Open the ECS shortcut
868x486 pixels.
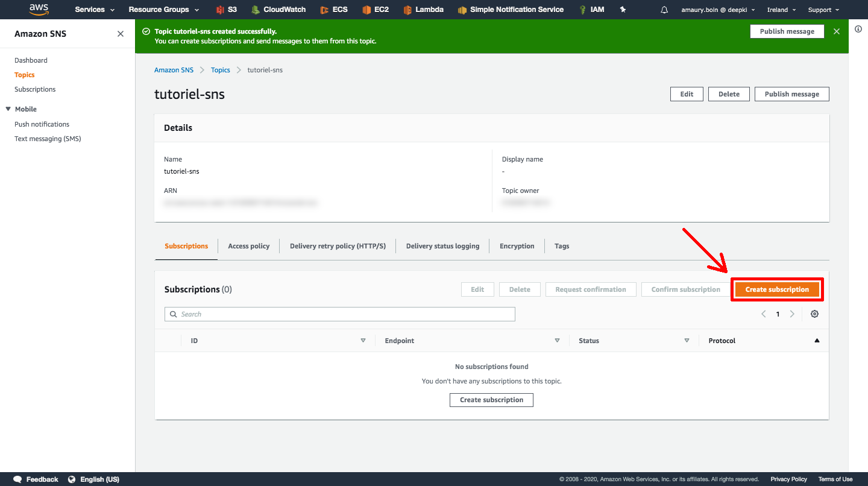(x=333, y=10)
